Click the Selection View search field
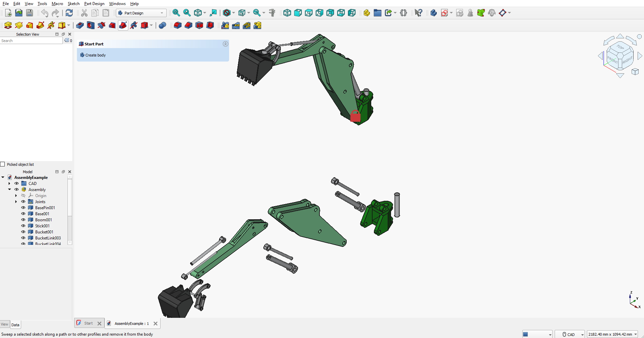The image size is (644, 338). tap(31, 40)
